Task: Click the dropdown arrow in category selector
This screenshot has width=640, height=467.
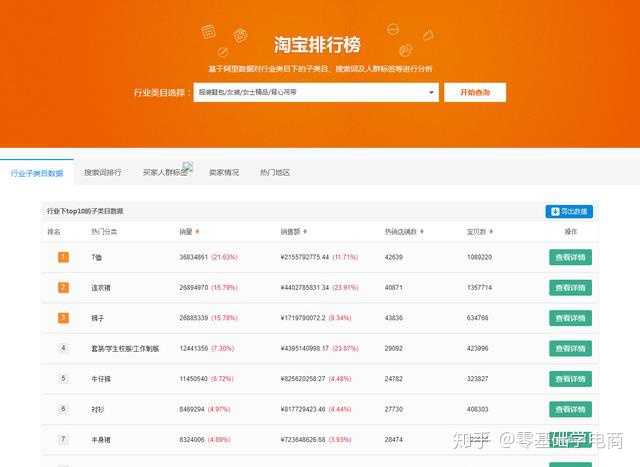Action: [x=431, y=93]
